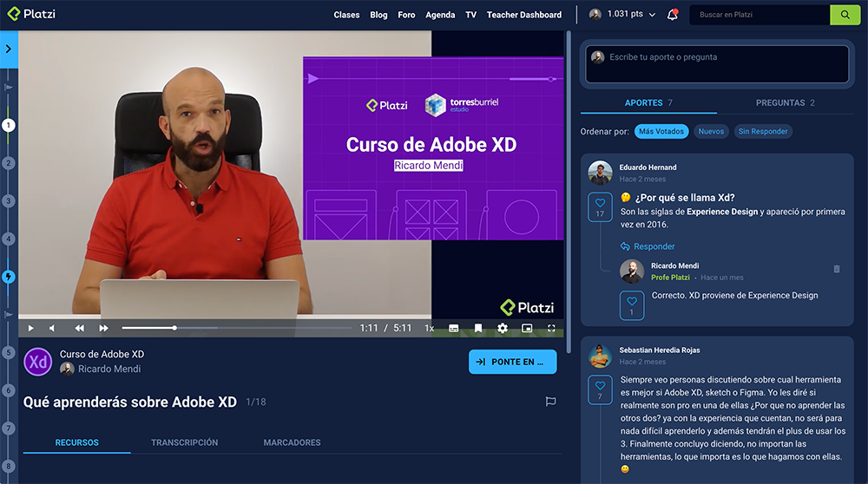
Task: Enter fullscreen video mode
Action: (551, 328)
